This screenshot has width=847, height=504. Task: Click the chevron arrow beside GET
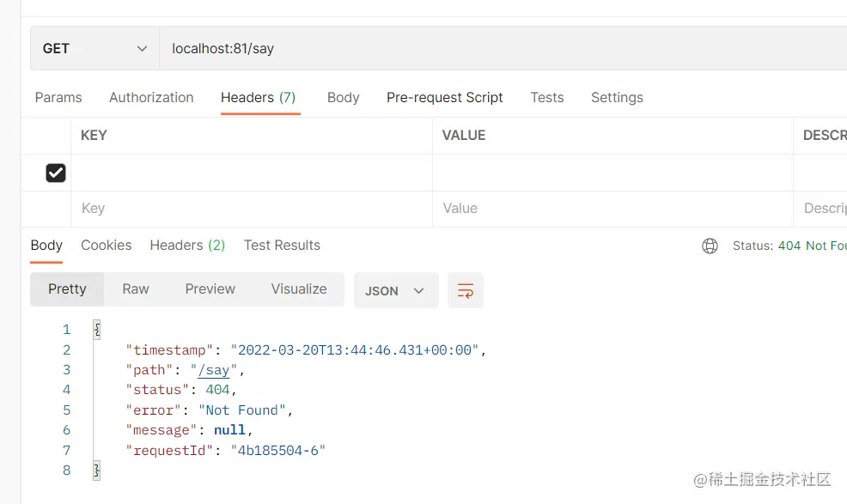click(142, 49)
